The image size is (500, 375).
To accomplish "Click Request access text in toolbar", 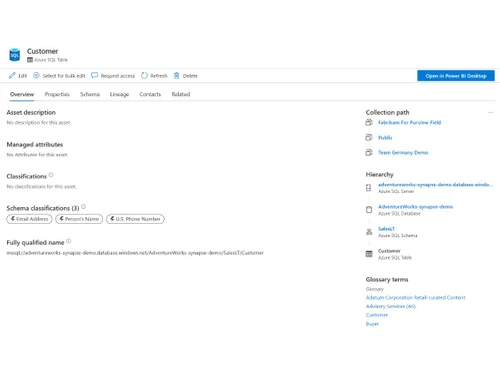I will click(x=118, y=76).
